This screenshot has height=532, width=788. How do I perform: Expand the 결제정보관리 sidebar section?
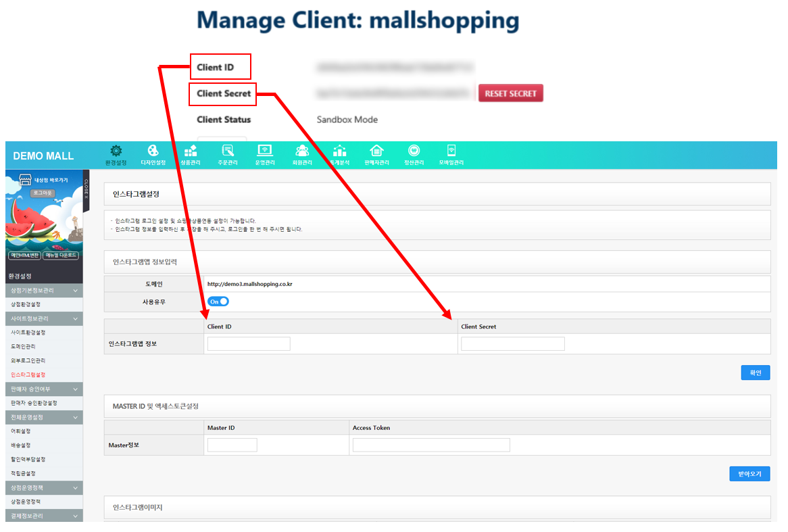(x=44, y=516)
